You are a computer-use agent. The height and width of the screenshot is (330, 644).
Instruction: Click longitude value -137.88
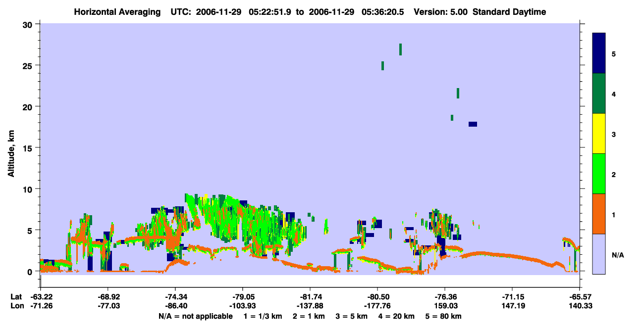click(x=310, y=306)
